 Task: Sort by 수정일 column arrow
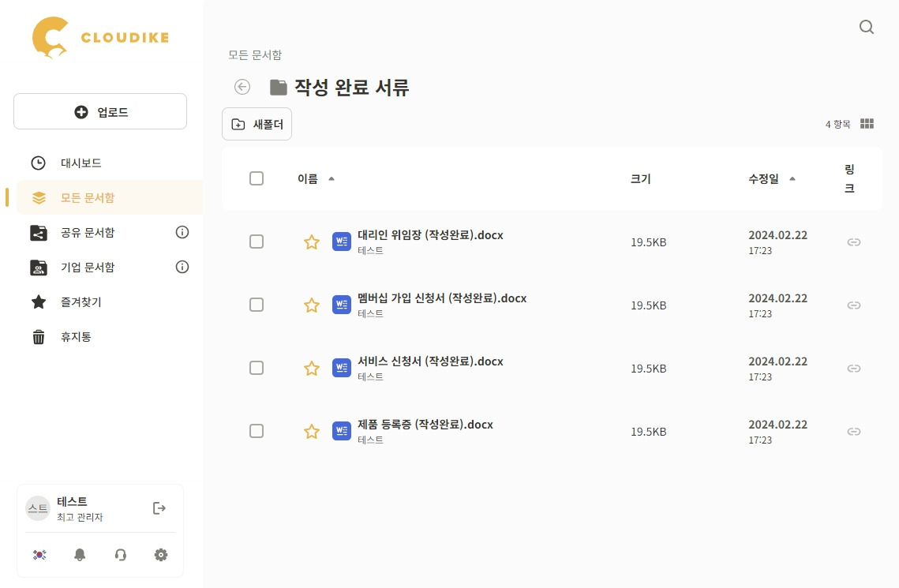(792, 179)
